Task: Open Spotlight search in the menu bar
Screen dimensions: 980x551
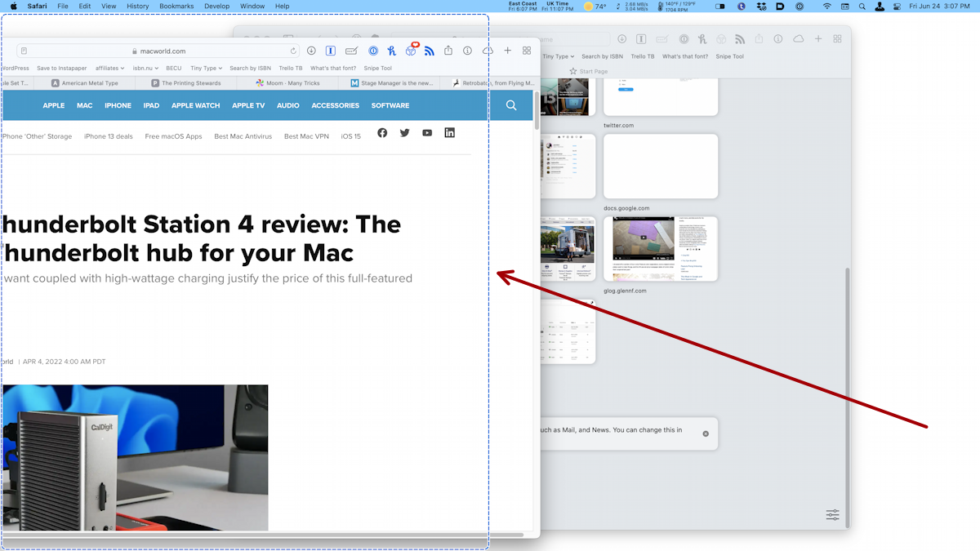Action: (862, 6)
